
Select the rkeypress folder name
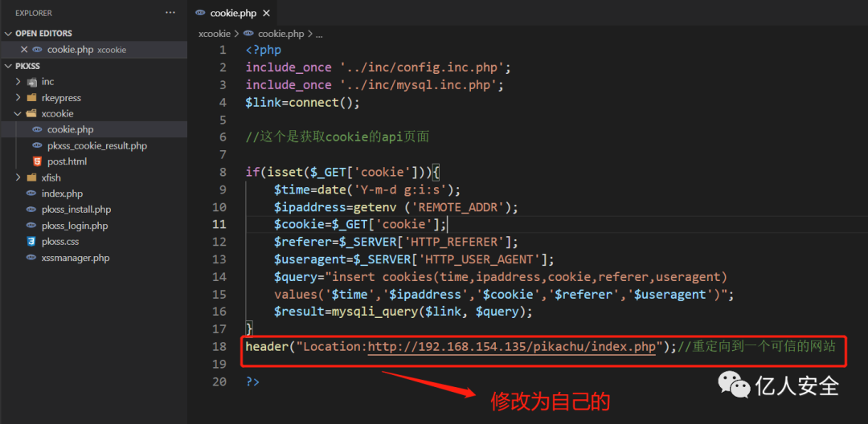tap(61, 98)
